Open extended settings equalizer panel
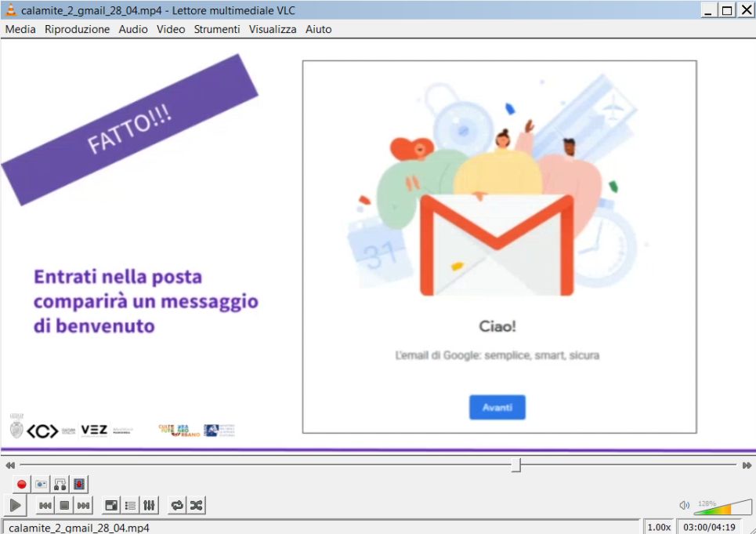The width and height of the screenshot is (756, 534). (149, 506)
